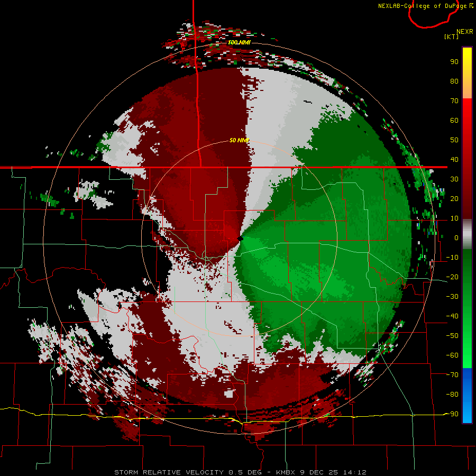This screenshot has height=476, width=476.
Task: Click the "KMBX" station identifier in caption
Action: coord(286,472)
